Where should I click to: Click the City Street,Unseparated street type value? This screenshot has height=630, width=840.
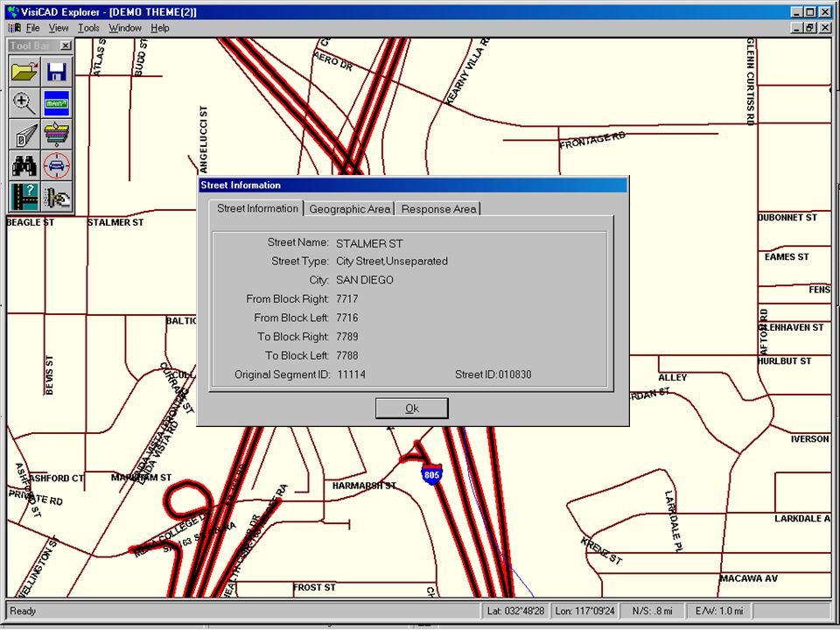tap(392, 262)
